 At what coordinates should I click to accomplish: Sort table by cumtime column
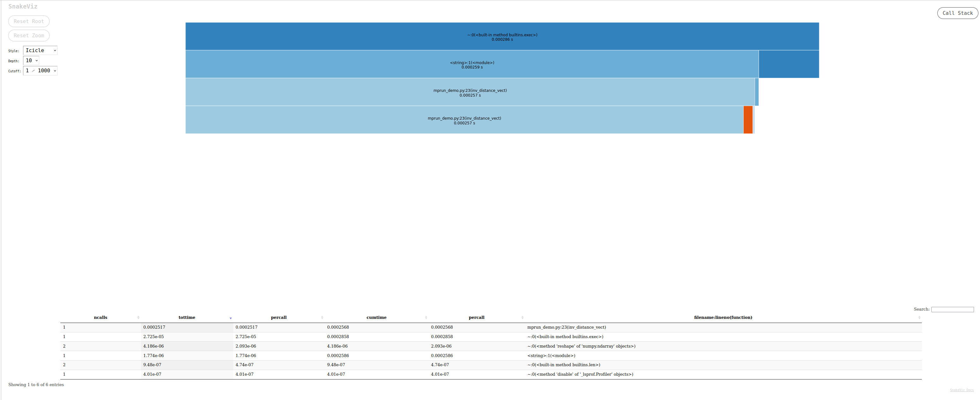point(376,318)
